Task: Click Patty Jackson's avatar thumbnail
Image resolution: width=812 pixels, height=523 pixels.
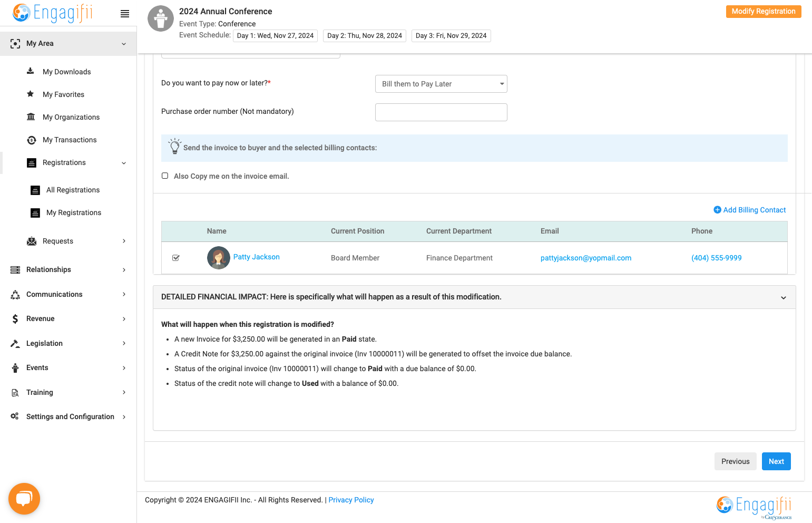Action: [x=219, y=258]
